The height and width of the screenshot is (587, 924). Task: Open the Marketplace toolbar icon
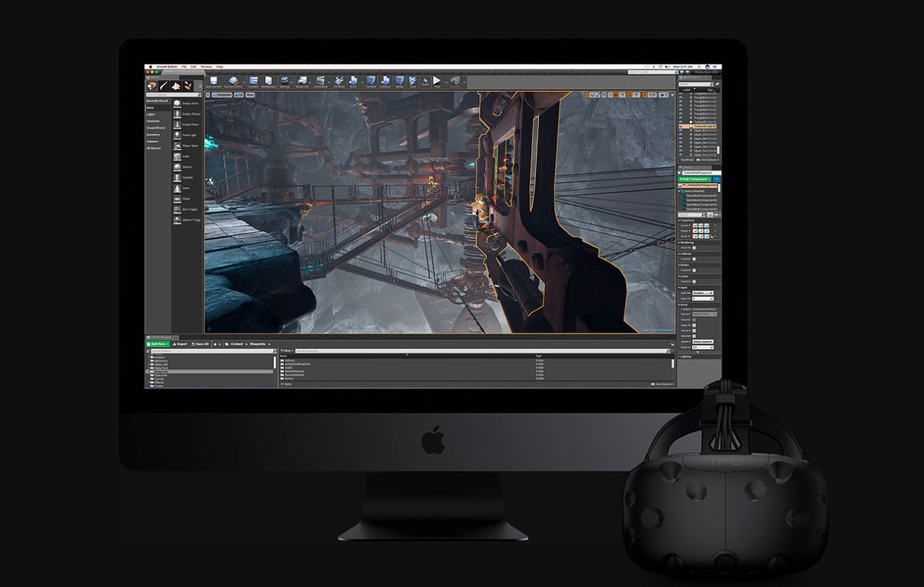point(268,82)
